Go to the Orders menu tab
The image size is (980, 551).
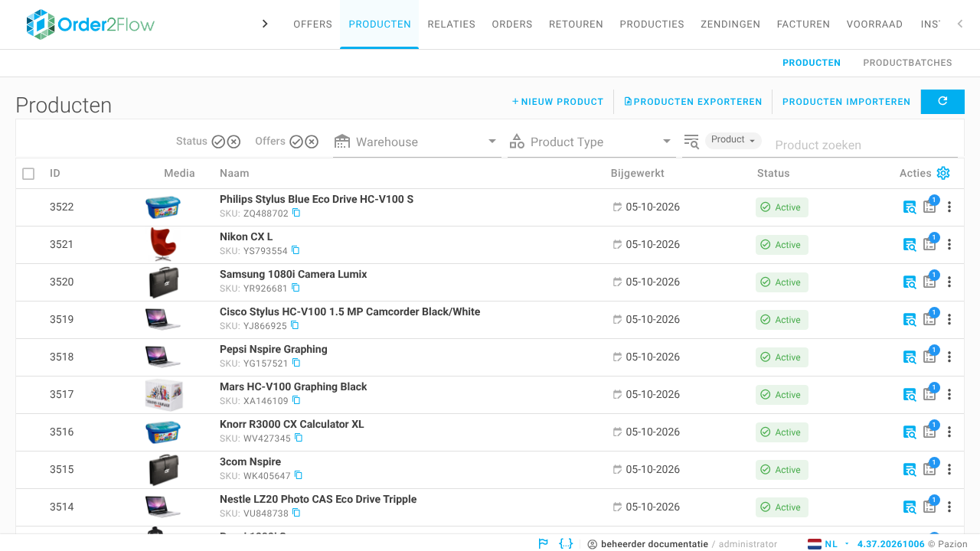(x=512, y=24)
